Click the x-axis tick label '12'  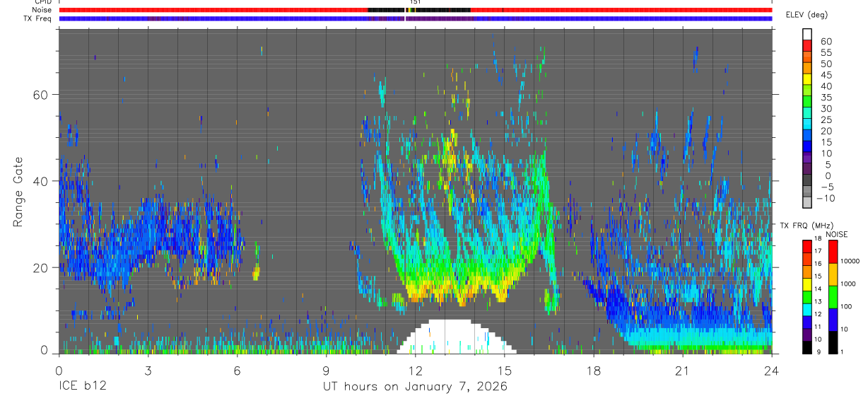[x=416, y=370]
